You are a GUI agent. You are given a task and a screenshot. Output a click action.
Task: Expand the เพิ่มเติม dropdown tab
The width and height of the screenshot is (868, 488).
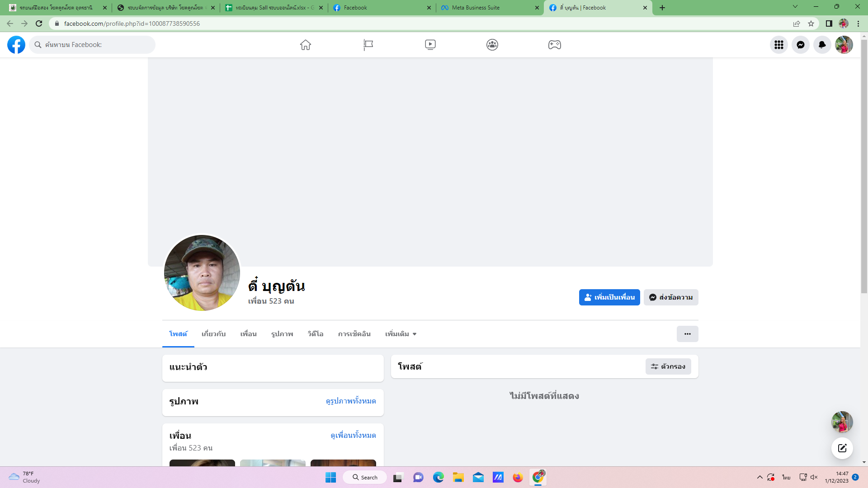point(401,334)
